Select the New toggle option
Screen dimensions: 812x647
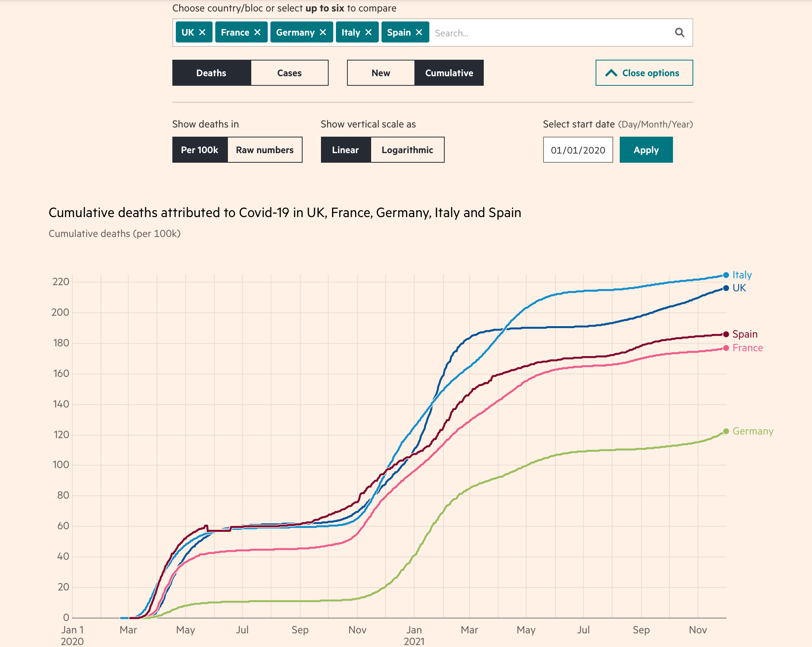click(381, 73)
